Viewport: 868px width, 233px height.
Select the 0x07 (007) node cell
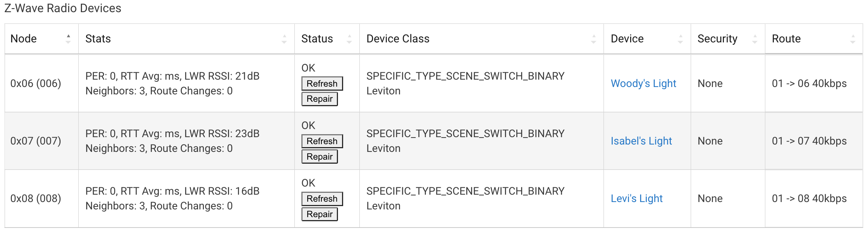[42, 141]
